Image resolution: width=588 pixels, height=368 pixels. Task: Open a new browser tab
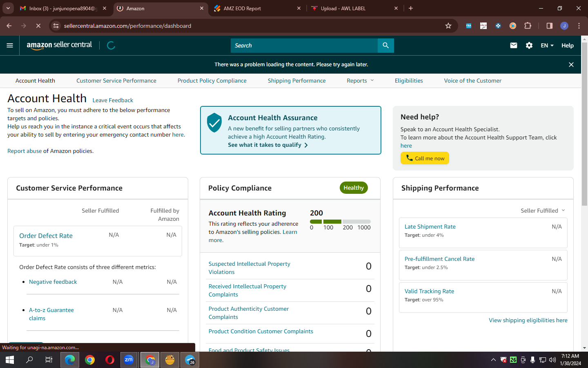(411, 8)
